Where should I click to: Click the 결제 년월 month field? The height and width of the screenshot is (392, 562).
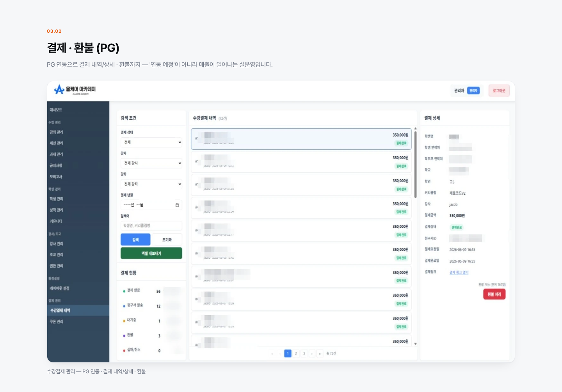pos(151,205)
